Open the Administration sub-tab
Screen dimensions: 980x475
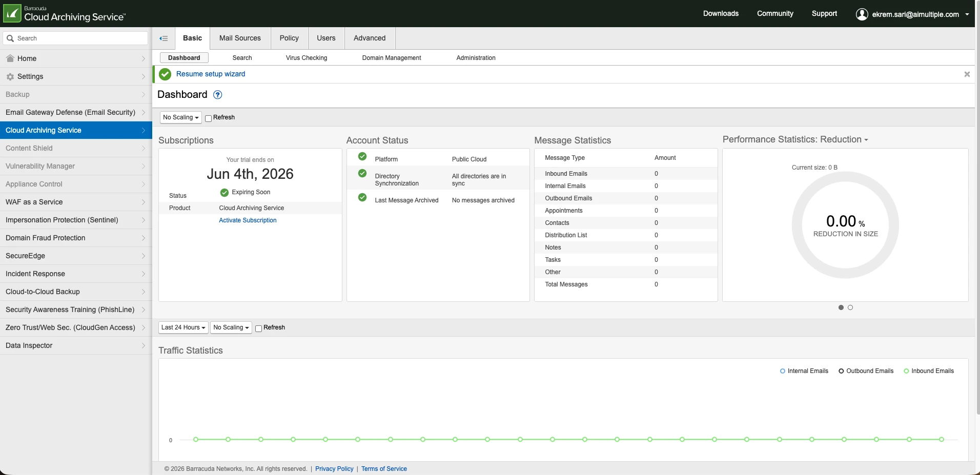pos(476,58)
